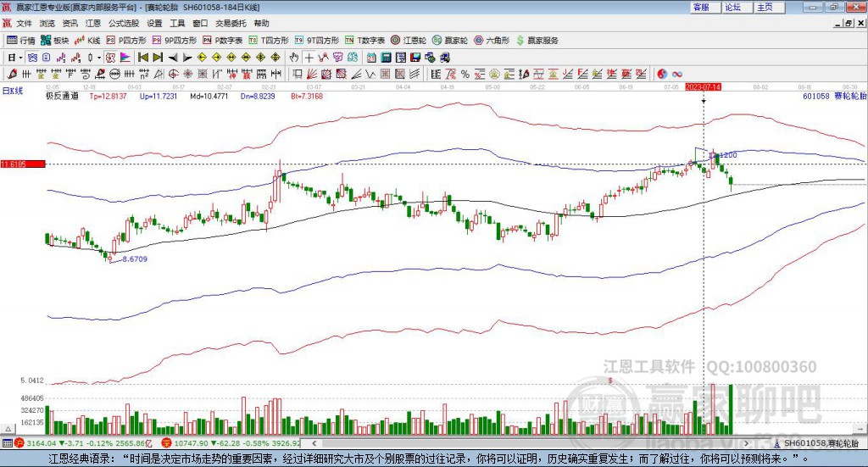The width and height of the screenshot is (868, 467).
Task: Step chart right with black right arrow
Action: coord(187,58)
